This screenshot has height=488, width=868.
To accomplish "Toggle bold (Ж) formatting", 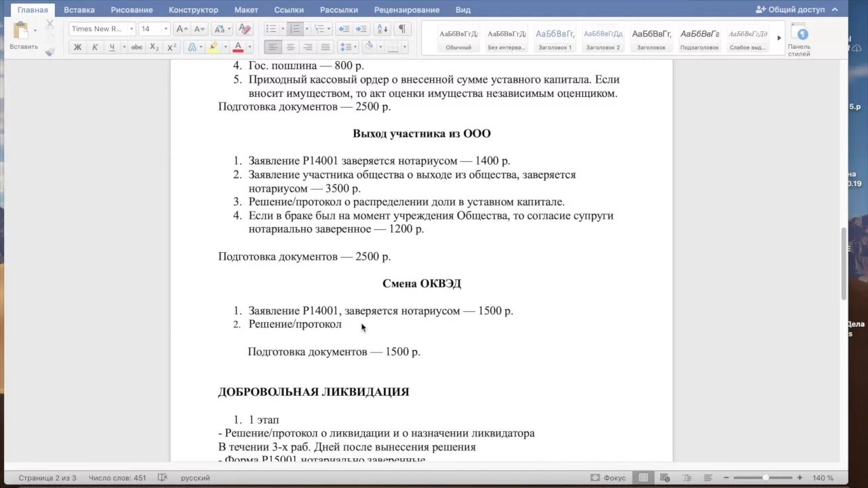I will [77, 47].
